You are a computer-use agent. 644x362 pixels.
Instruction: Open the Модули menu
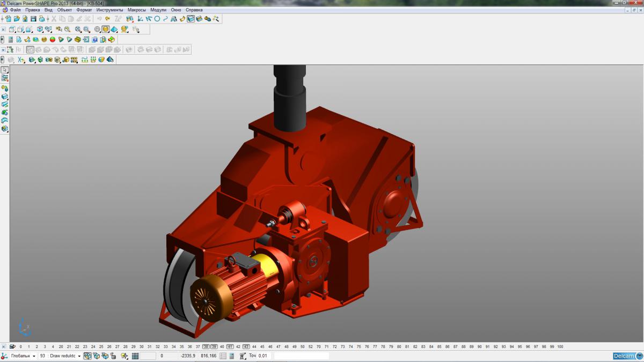(x=158, y=10)
